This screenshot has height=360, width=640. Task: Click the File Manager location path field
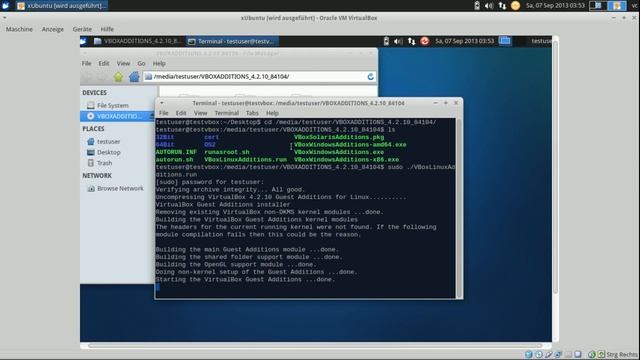(x=259, y=77)
